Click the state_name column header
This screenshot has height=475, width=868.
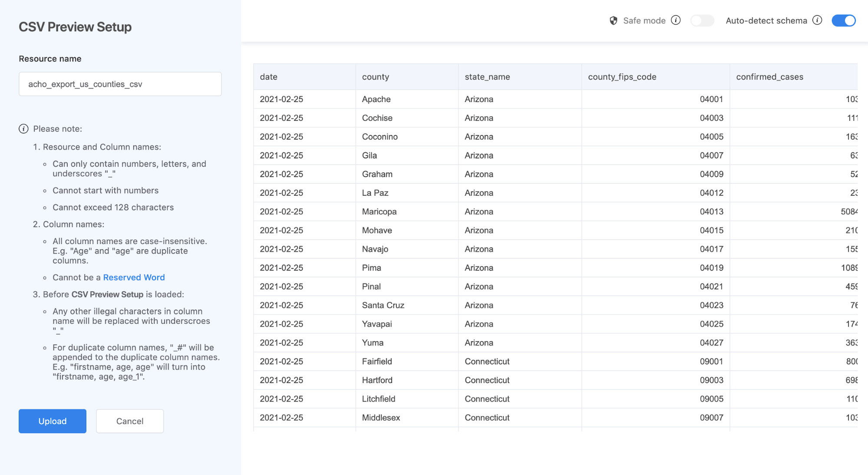click(487, 77)
